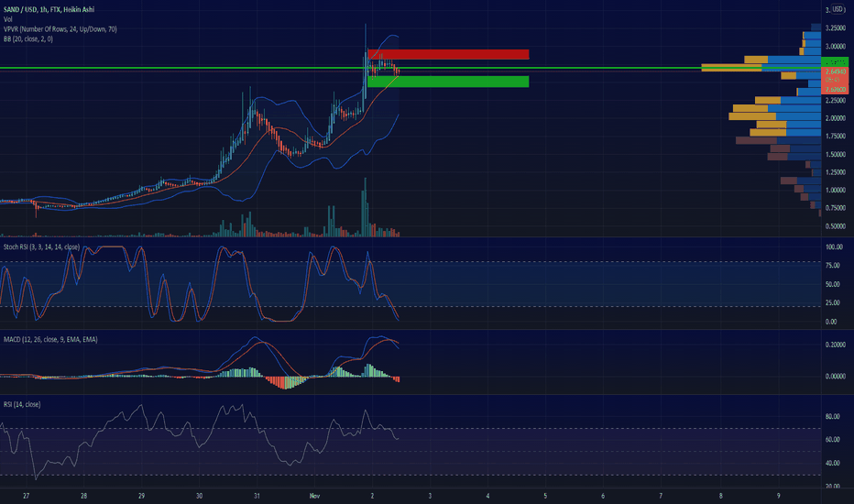Click date 5 on the time axis
Screen dimensions: 854x504
pos(545,497)
